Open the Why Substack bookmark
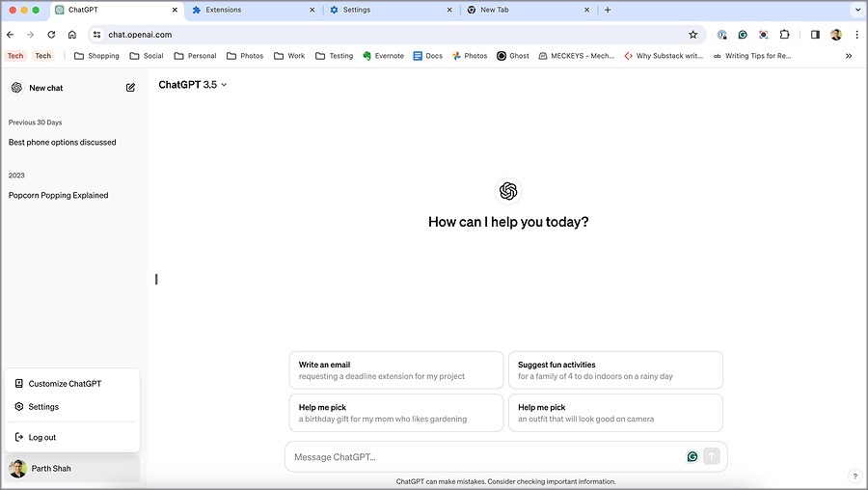868x490 pixels. [x=664, y=56]
